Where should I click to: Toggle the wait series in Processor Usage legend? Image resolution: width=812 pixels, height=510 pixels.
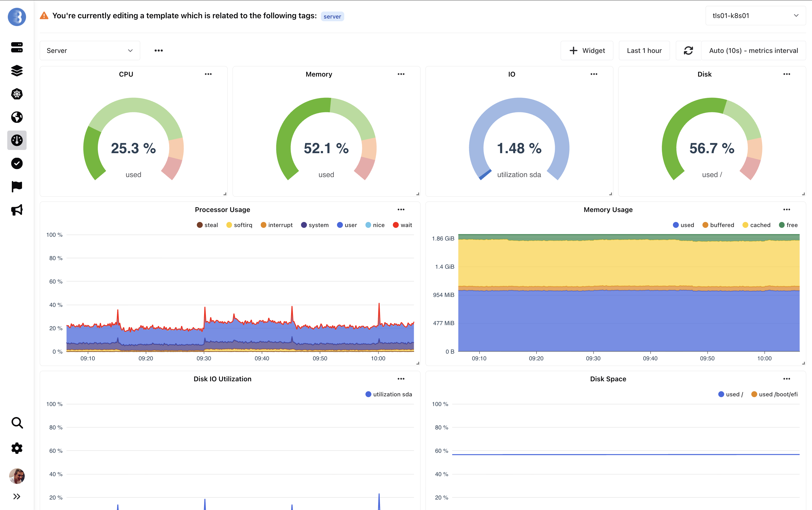[x=402, y=225]
